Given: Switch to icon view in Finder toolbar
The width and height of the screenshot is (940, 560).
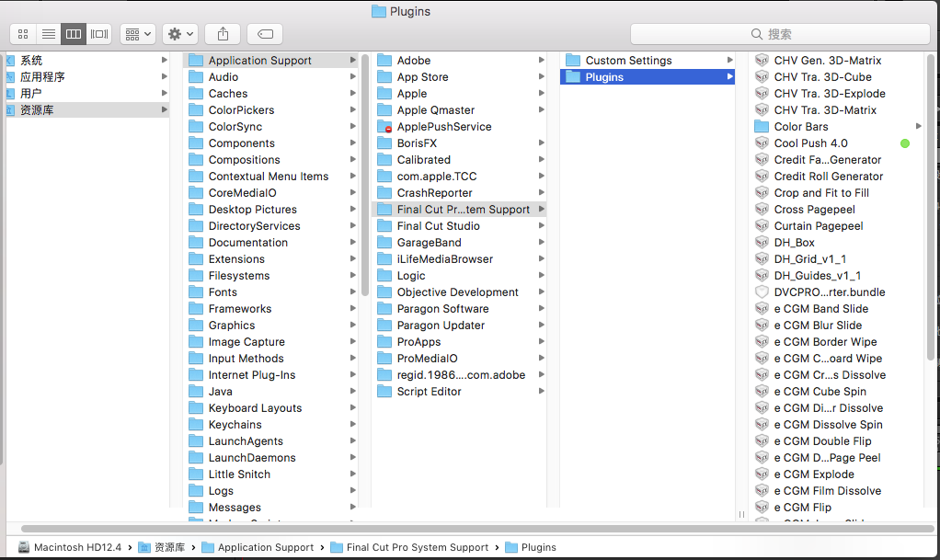Looking at the screenshot, I should click(23, 34).
